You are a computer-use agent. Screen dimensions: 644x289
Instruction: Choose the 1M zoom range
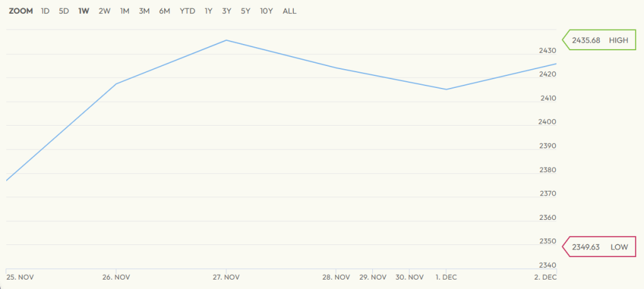(x=125, y=11)
